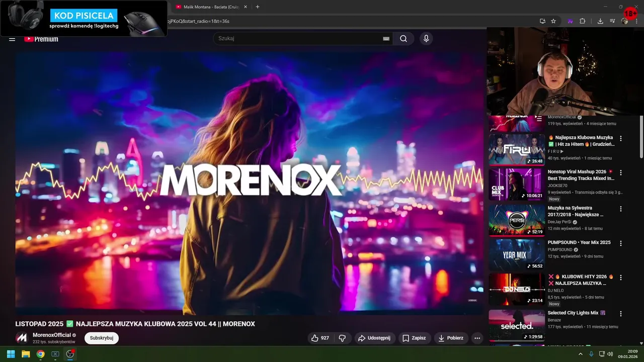This screenshot has width=644, height=362.
Task: Open Selected City Lights Mix title
Action: (x=577, y=313)
